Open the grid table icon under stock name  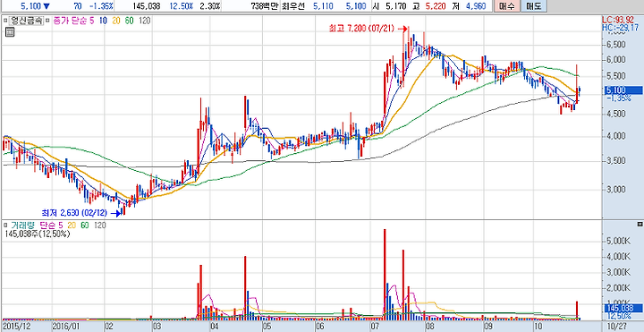click(x=10, y=32)
